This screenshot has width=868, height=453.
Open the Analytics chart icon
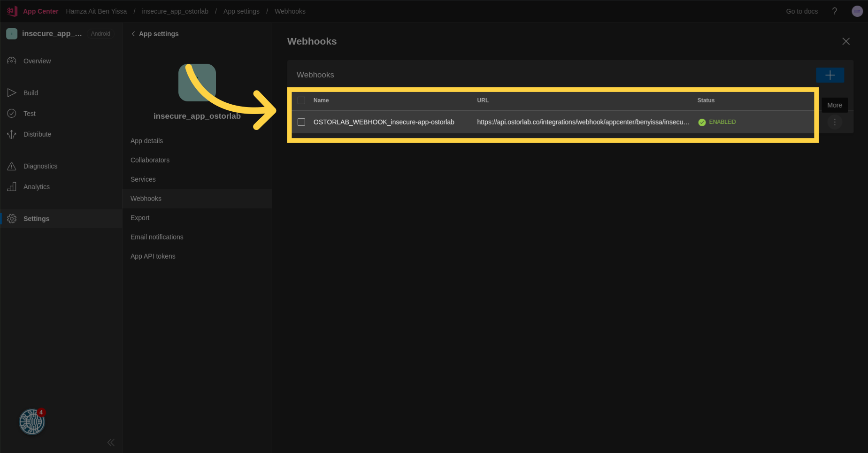click(x=12, y=187)
